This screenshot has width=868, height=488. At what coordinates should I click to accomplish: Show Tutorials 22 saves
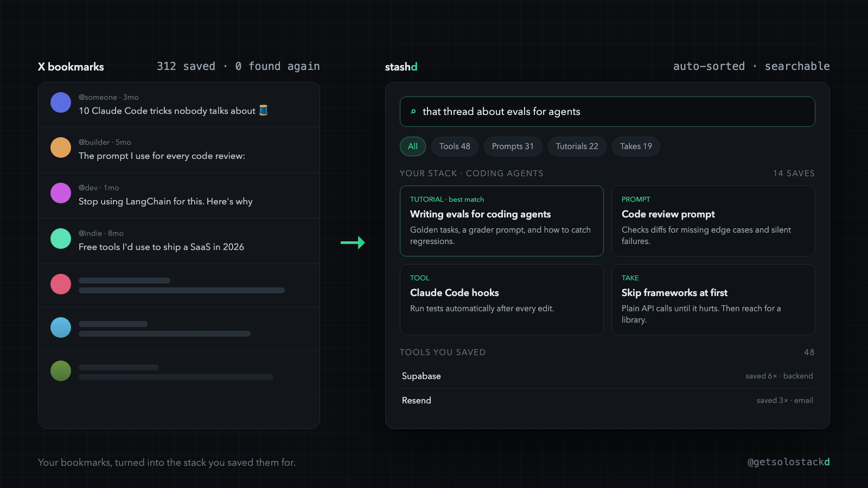pos(577,146)
